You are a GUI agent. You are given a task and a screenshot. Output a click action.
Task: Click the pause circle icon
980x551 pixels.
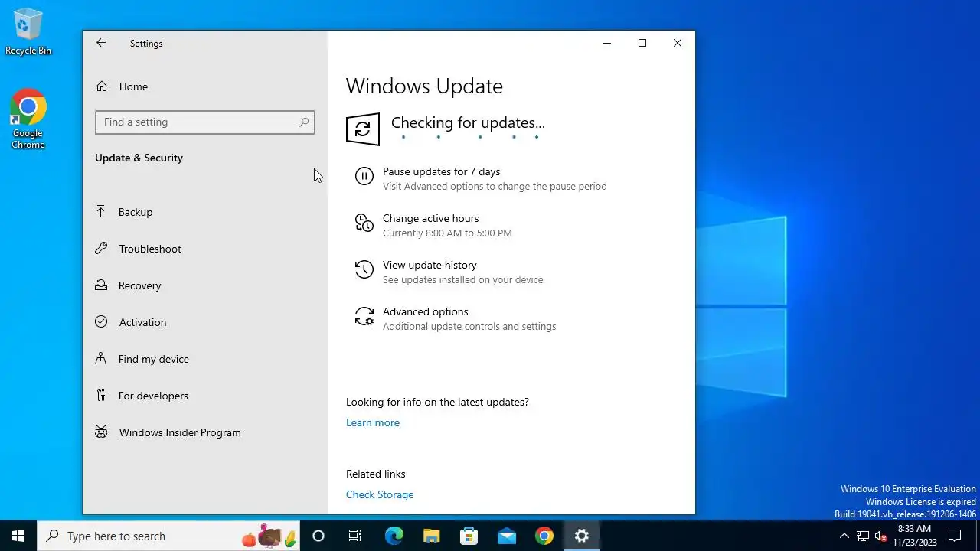(364, 177)
